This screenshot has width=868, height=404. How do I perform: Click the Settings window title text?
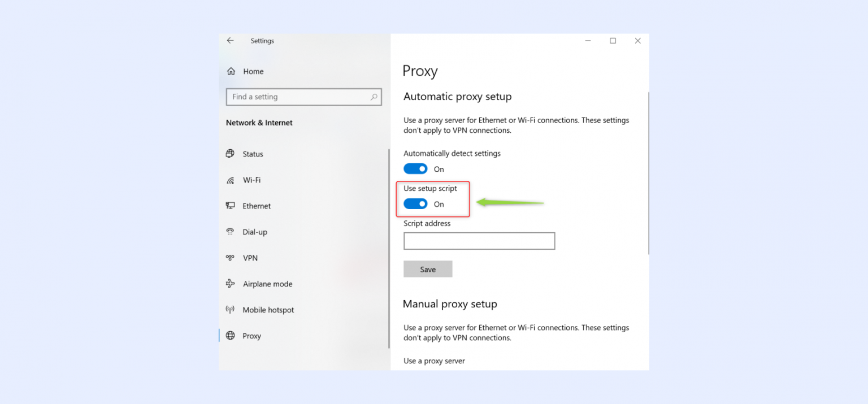click(x=262, y=41)
